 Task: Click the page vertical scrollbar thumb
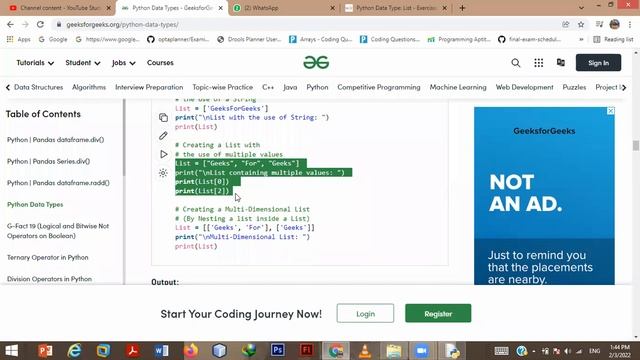(636, 145)
